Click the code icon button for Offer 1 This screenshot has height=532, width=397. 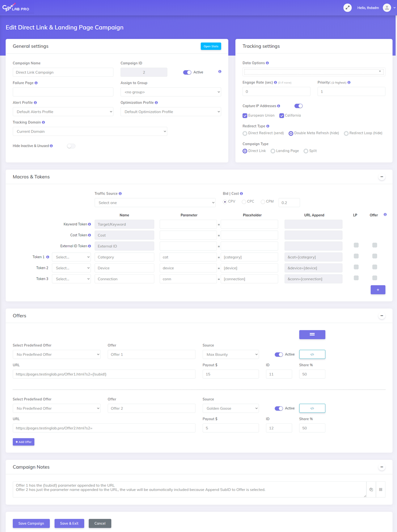(312, 354)
